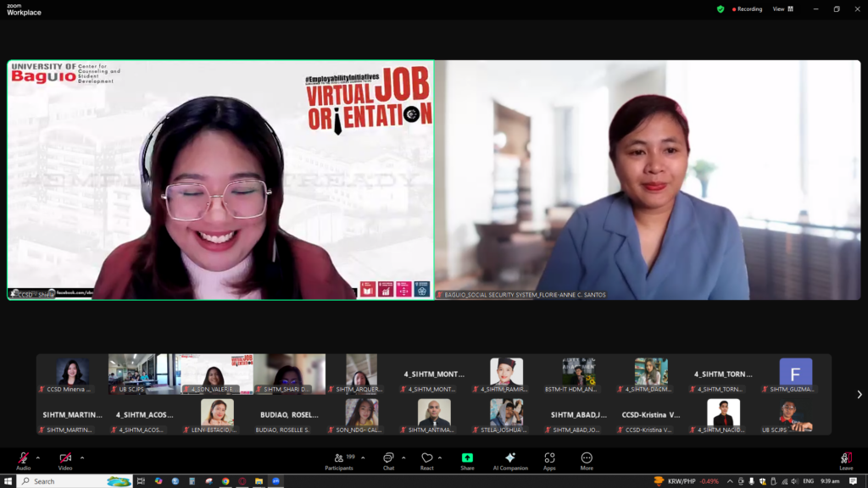Open the KRW/PHP currency widget
This screenshot has height=488, width=868.
pos(687,481)
